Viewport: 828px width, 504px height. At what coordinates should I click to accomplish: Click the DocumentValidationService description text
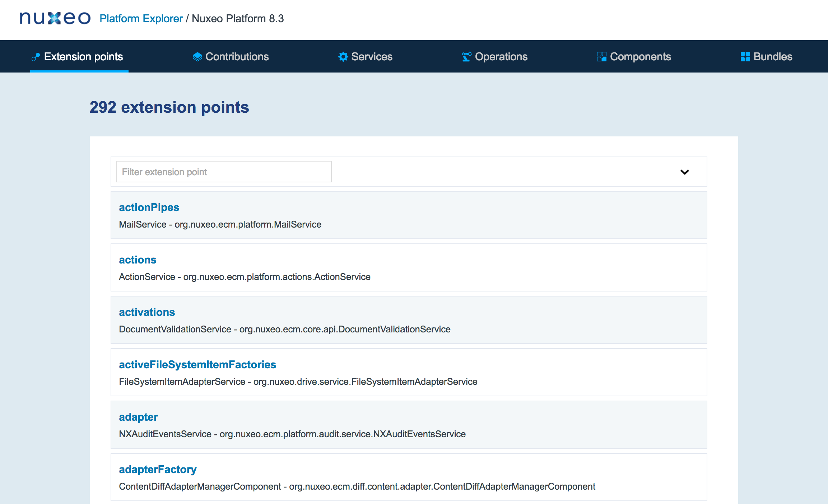point(285,329)
